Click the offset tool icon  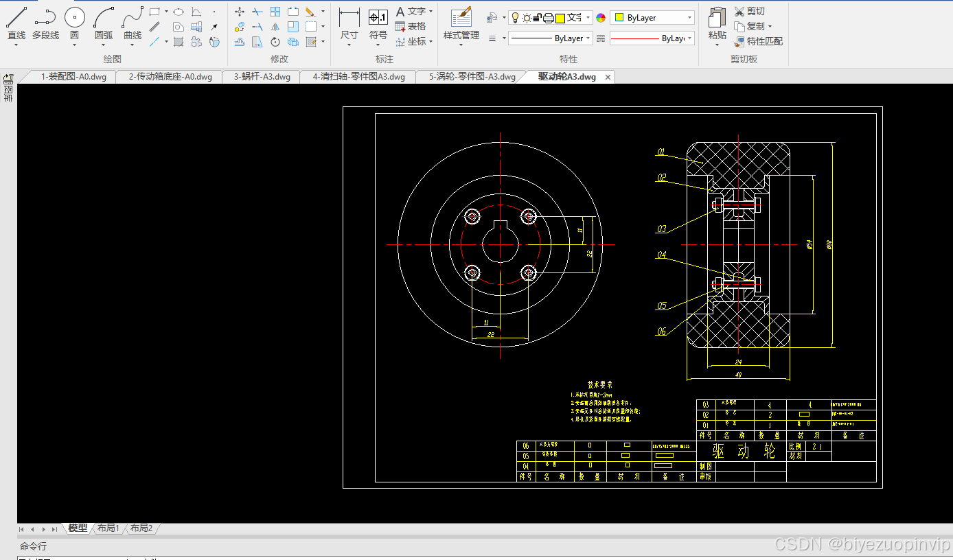click(240, 42)
